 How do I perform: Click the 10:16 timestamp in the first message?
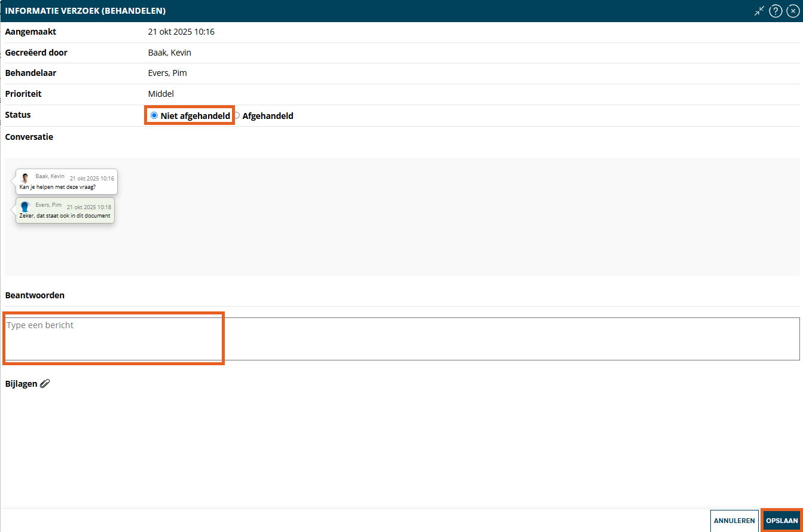[x=91, y=178]
